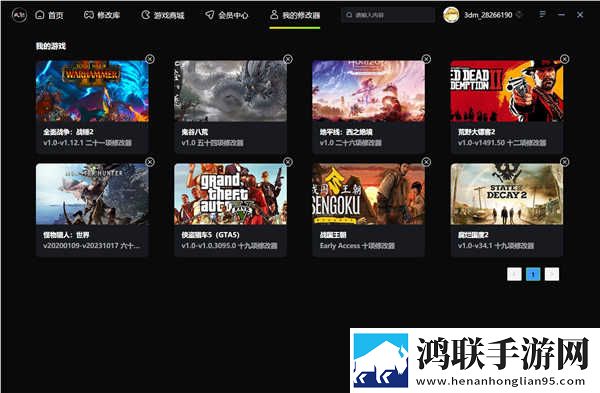Viewport: 600px width, 393px height.
Task: Open the 游戏商城 store tab
Action: click(x=163, y=15)
